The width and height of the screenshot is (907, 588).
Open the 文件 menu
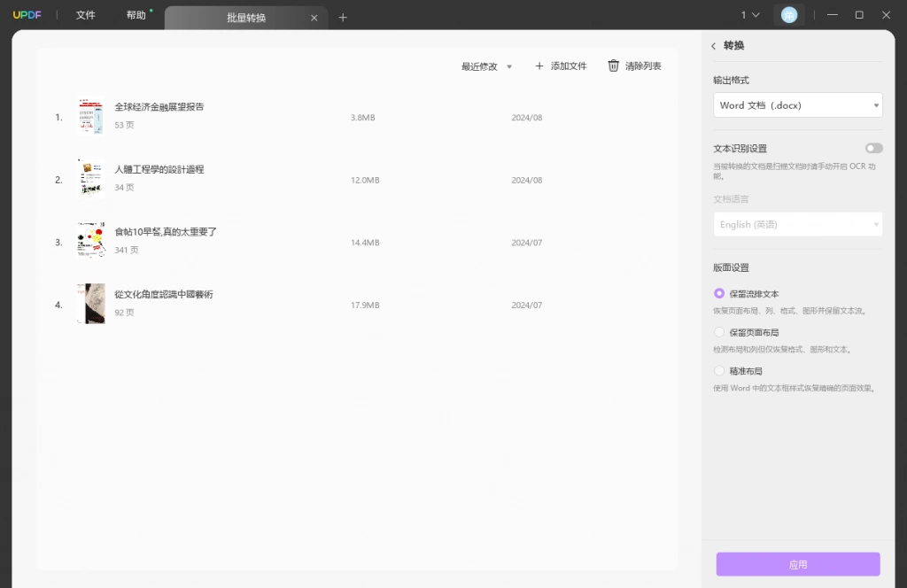[x=86, y=15]
